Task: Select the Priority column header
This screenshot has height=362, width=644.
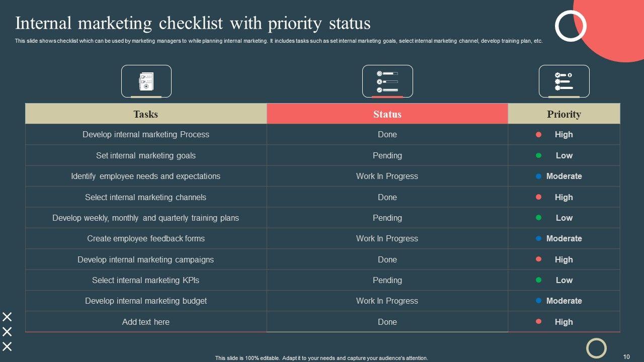Action: click(564, 114)
